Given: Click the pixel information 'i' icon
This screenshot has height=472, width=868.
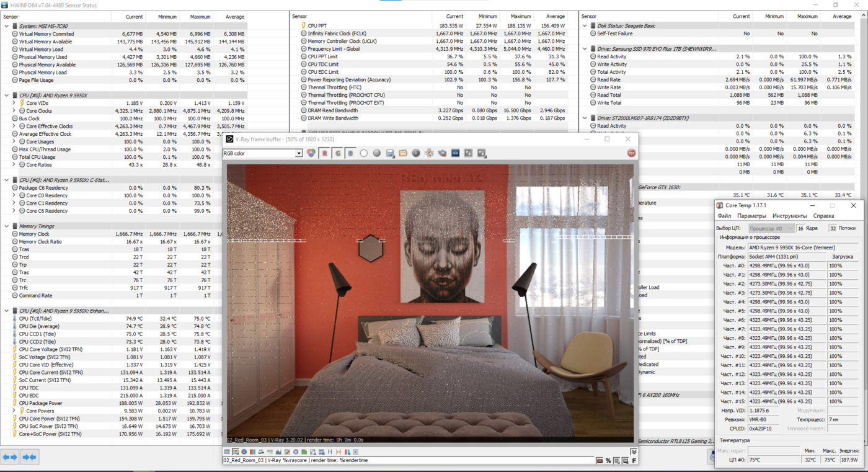Looking at the screenshot, I should pyautogui.click(x=244, y=452).
